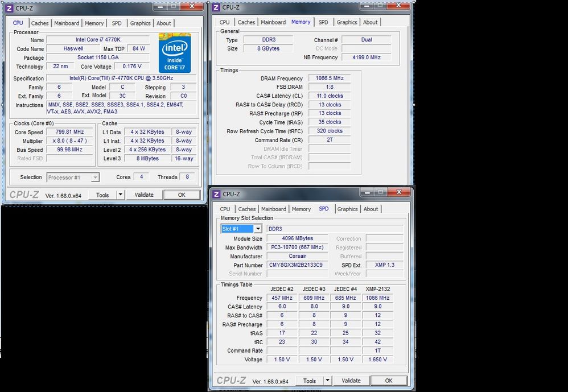Click Tools button in the SPD window

pyautogui.click(x=310, y=381)
